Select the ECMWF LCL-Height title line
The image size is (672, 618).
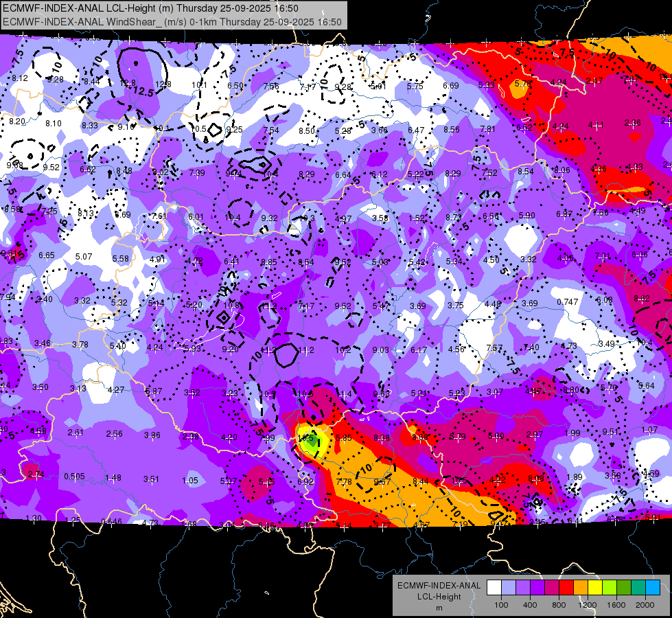[150, 8]
